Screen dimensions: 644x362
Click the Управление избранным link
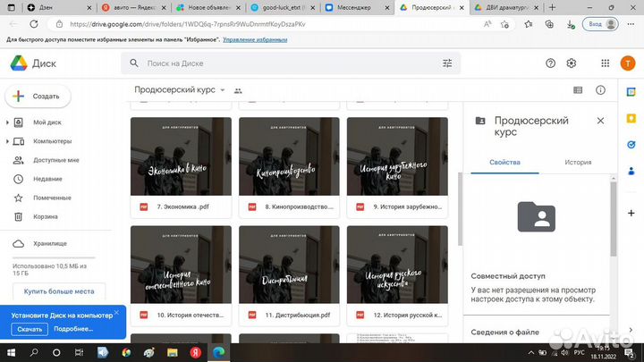point(255,40)
